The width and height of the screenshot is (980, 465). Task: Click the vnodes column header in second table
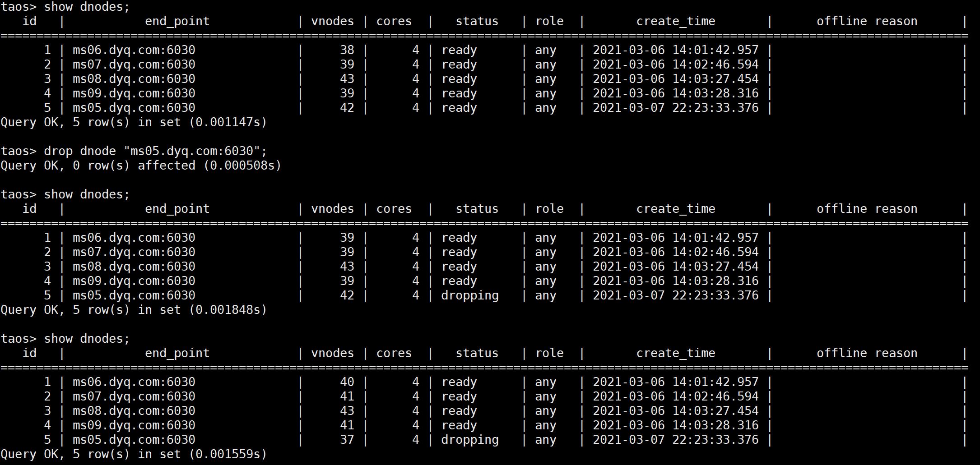point(332,208)
